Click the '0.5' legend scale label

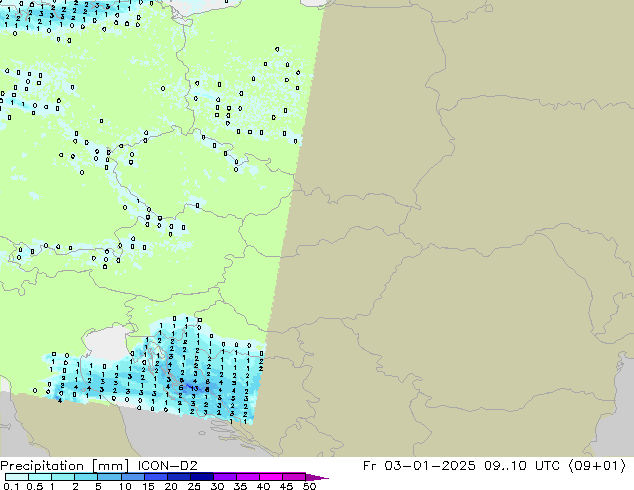(35, 486)
